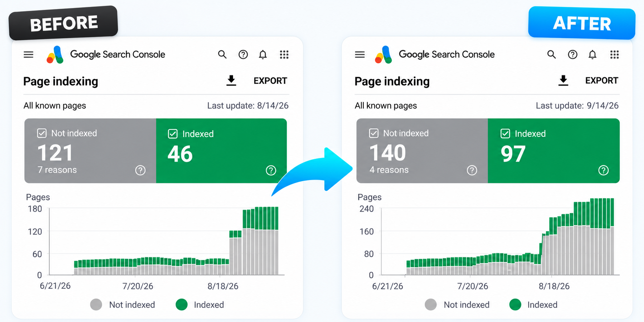Click the Search Console logo in AFTER panel

(x=384, y=55)
